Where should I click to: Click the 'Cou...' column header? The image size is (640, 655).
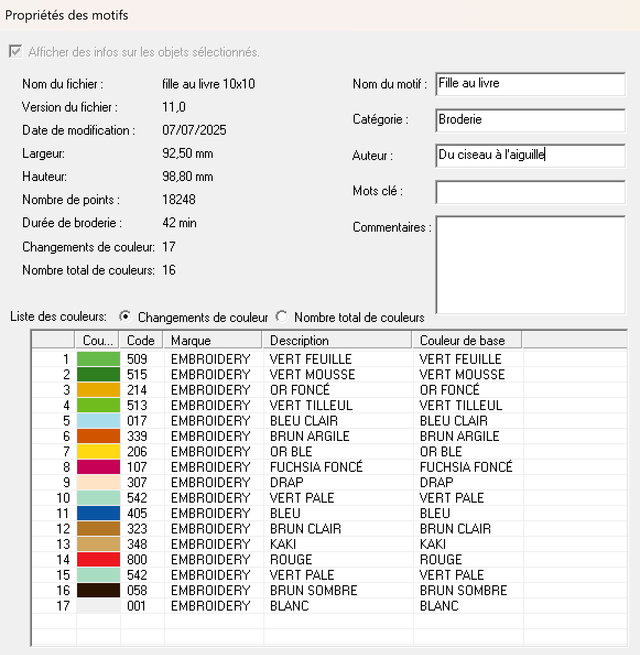97,340
